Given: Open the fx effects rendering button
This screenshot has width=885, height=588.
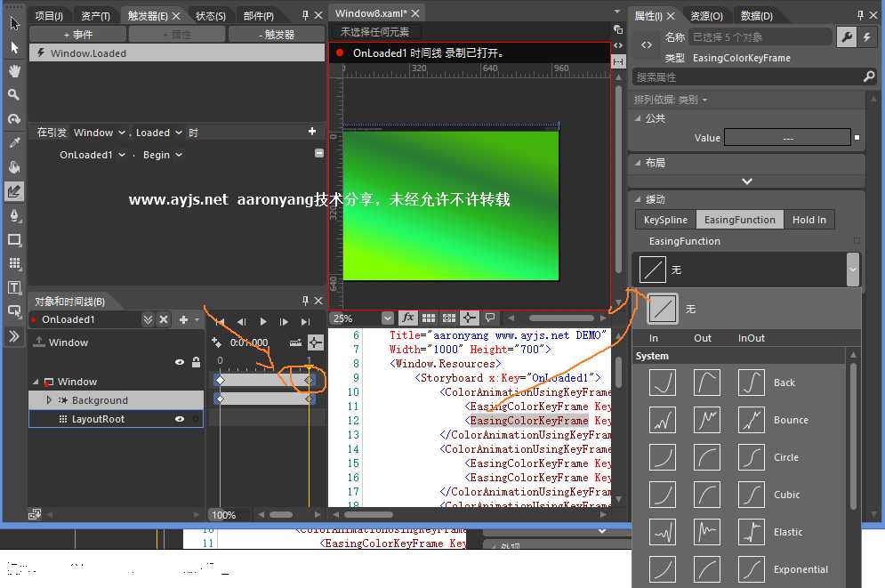Looking at the screenshot, I should tap(408, 318).
